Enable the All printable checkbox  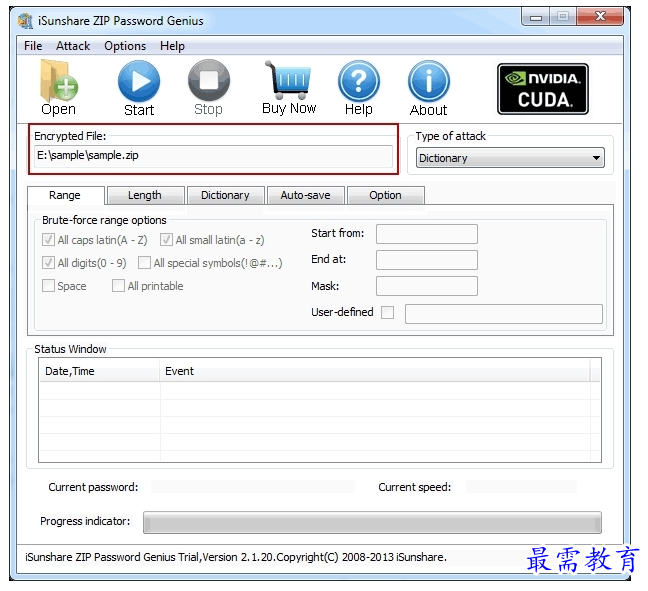tap(118, 286)
